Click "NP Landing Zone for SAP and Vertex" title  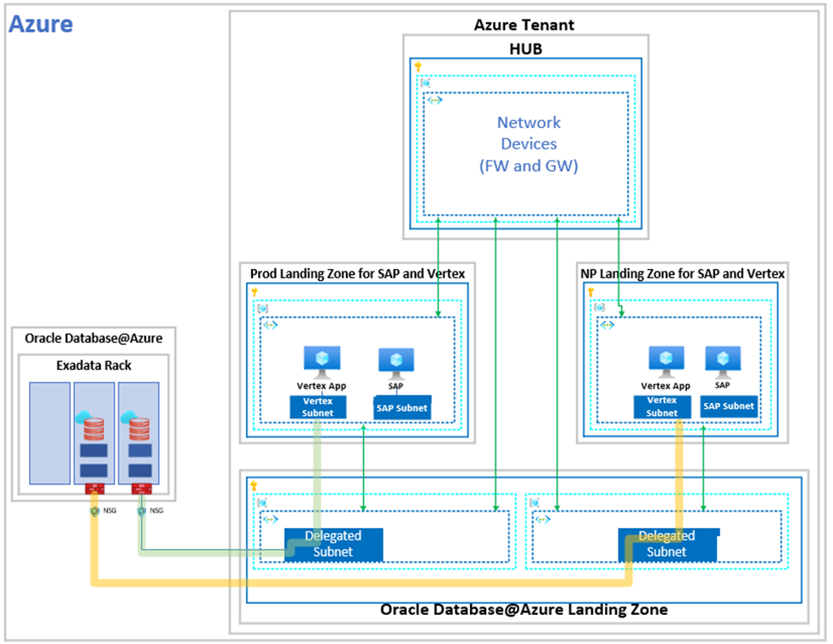(x=683, y=273)
